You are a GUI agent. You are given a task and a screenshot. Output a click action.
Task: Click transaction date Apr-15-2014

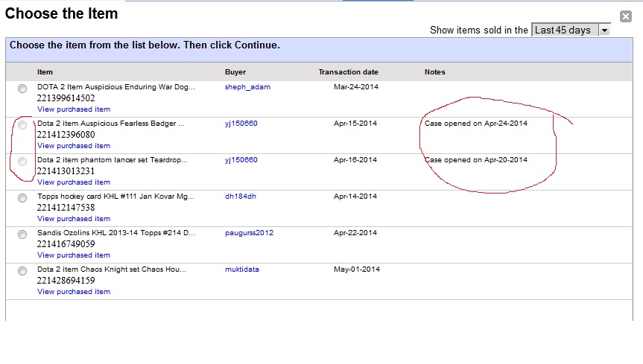pyautogui.click(x=355, y=124)
